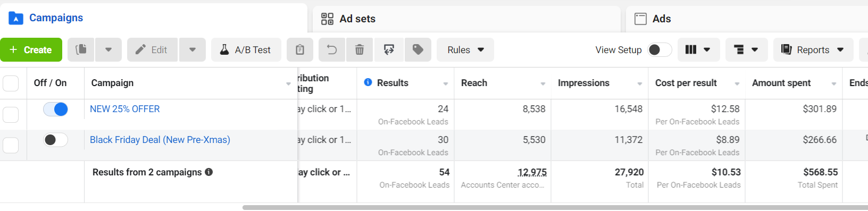This screenshot has width=868, height=211.
Task: Switch to the Ad sets tab
Action: click(x=466, y=19)
